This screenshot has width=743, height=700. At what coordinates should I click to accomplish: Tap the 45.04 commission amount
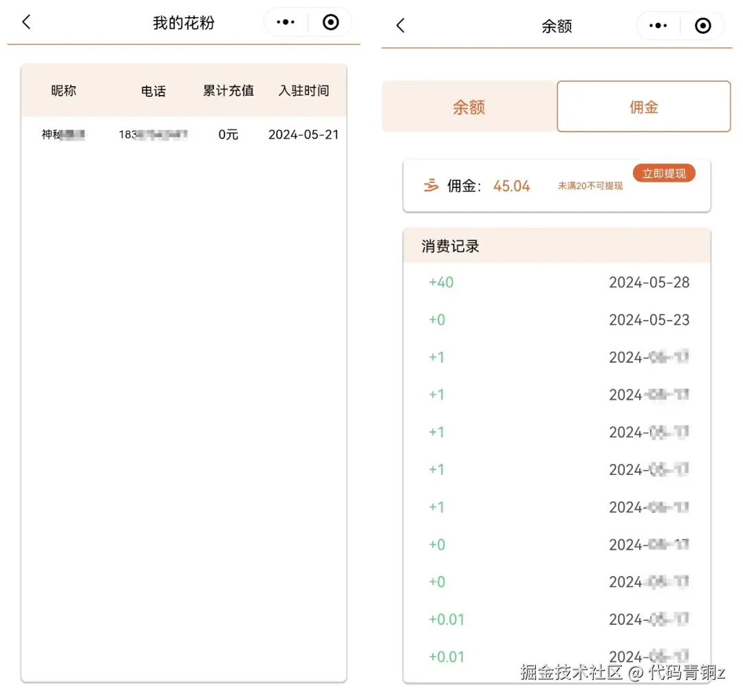click(x=511, y=185)
